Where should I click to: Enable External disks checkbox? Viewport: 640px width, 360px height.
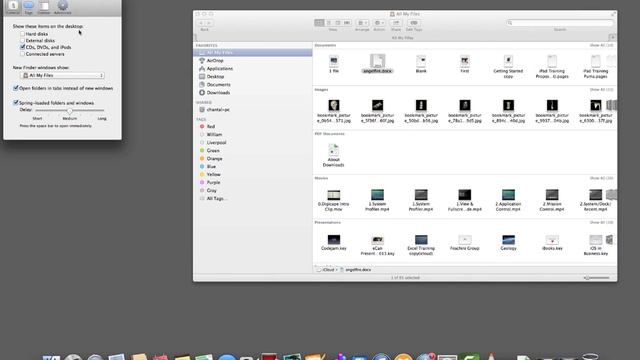(22, 41)
